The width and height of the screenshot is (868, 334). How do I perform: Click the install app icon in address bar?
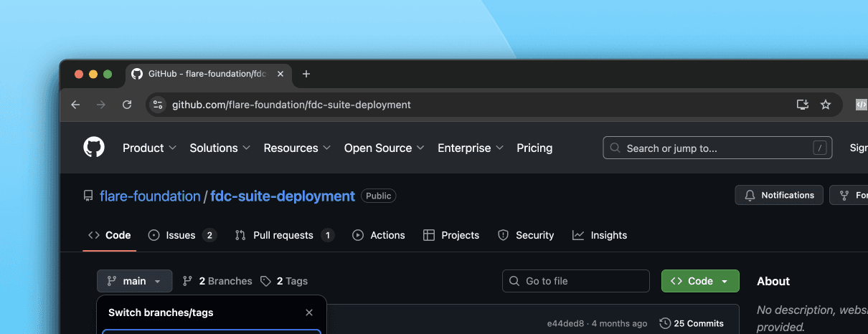(803, 105)
